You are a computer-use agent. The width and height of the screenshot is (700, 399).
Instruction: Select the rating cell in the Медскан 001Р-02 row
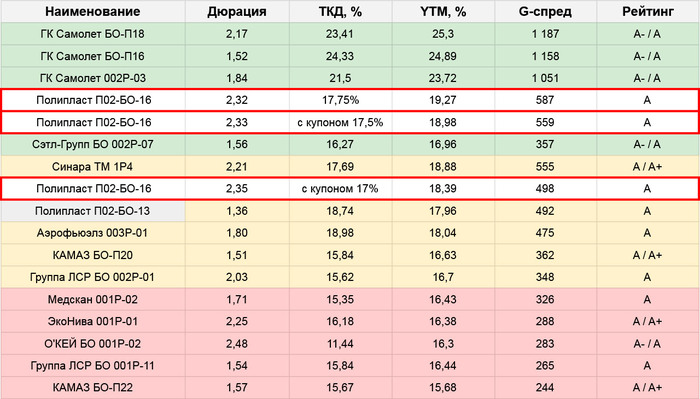[x=648, y=299]
